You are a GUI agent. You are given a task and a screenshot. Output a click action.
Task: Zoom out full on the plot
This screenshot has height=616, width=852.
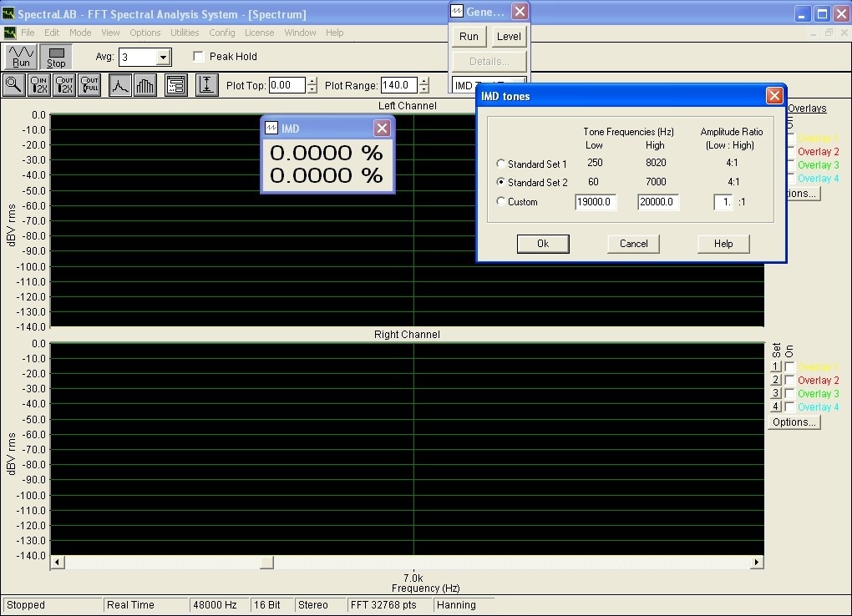(x=89, y=85)
